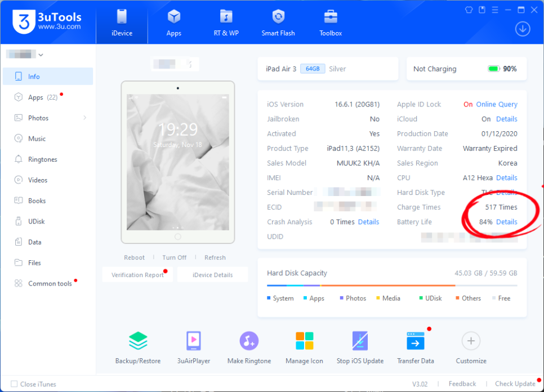Viewport: 544px width, 392px height.
Task: Click the iOS version 16.6.1 (20G81) value
Action: coord(357,104)
